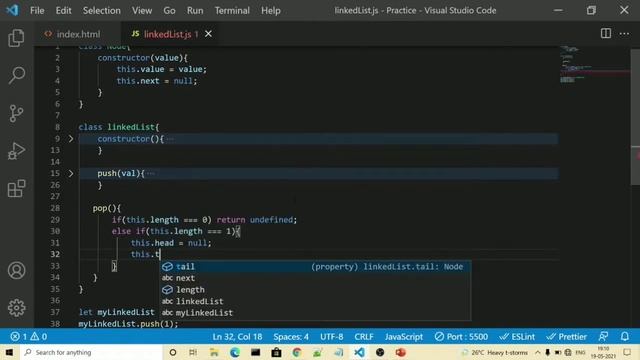Open the Terminal menu
The image size is (640, 360).
232,11
